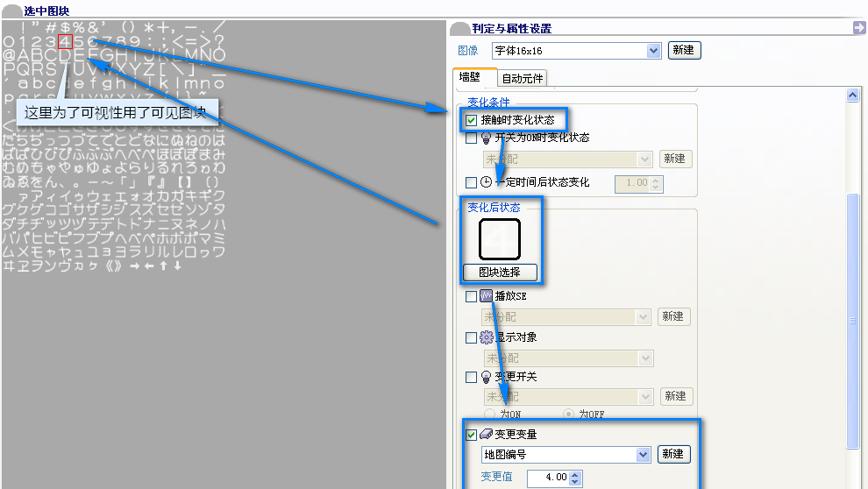Click the 图块选择 button
Image resolution: width=868 pixels, height=489 pixels.
tap(500, 273)
